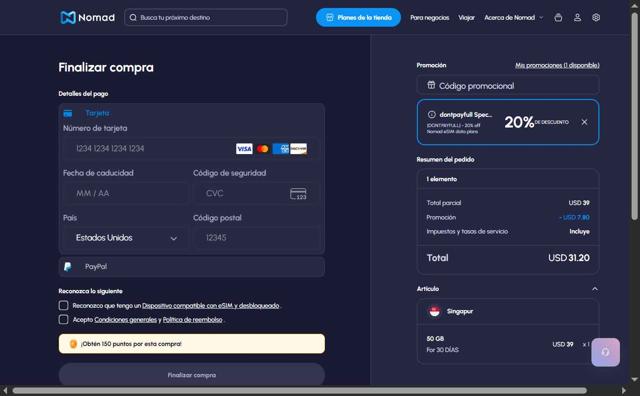The height and width of the screenshot is (396, 640).
Task: Click the gift icon beside Código promocional
Action: 431,85
